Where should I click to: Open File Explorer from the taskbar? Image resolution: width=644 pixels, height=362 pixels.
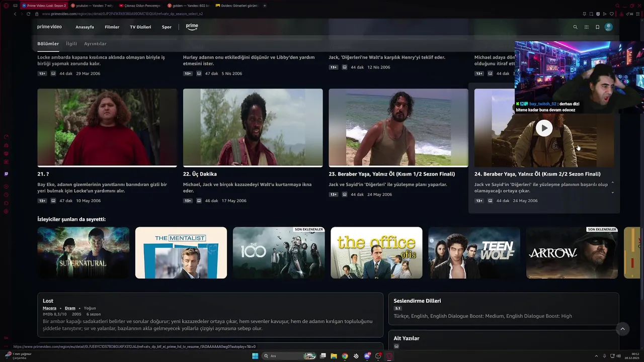pos(334,356)
